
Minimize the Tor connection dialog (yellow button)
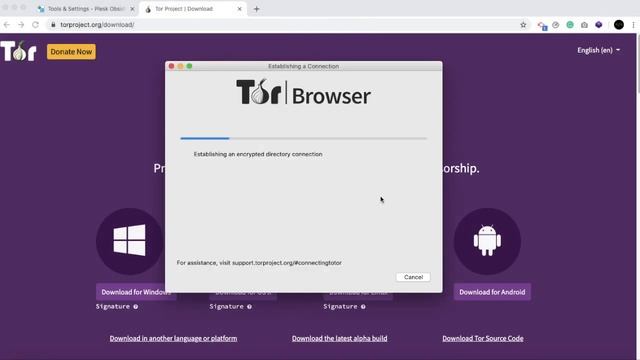(x=180, y=66)
